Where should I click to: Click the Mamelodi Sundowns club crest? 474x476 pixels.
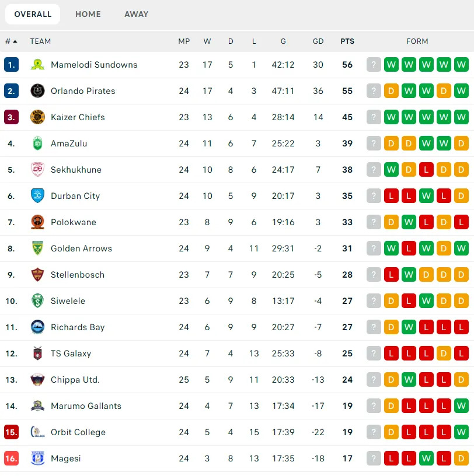37,65
